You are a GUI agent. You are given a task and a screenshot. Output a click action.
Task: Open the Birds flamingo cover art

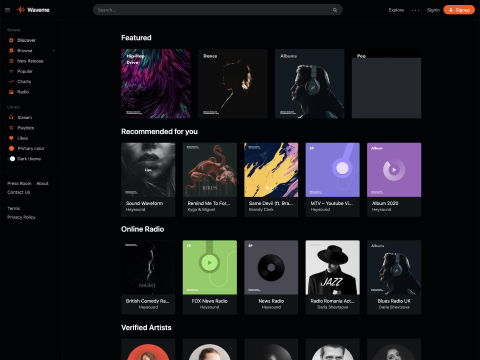click(x=210, y=170)
